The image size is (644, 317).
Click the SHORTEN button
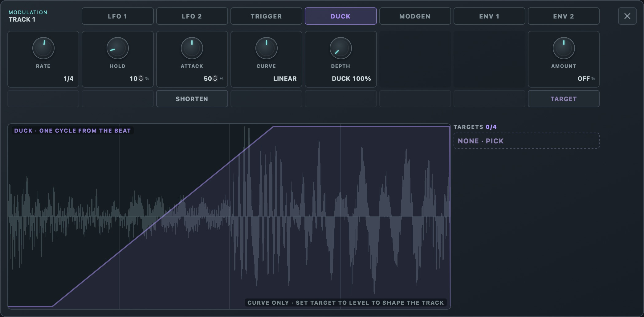point(192,99)
